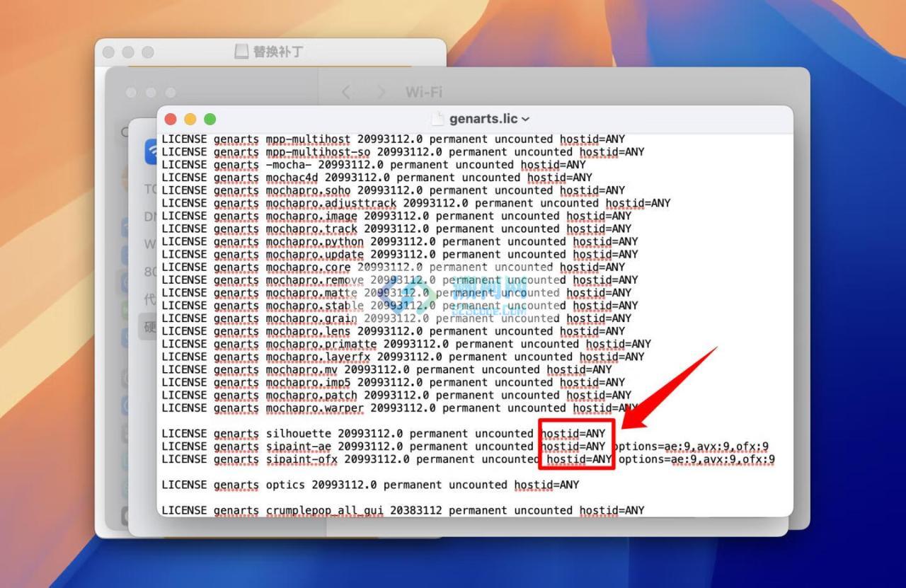Click '20383112' in the crumplepop line
906x588 pixels.
(x=415, y=510)
